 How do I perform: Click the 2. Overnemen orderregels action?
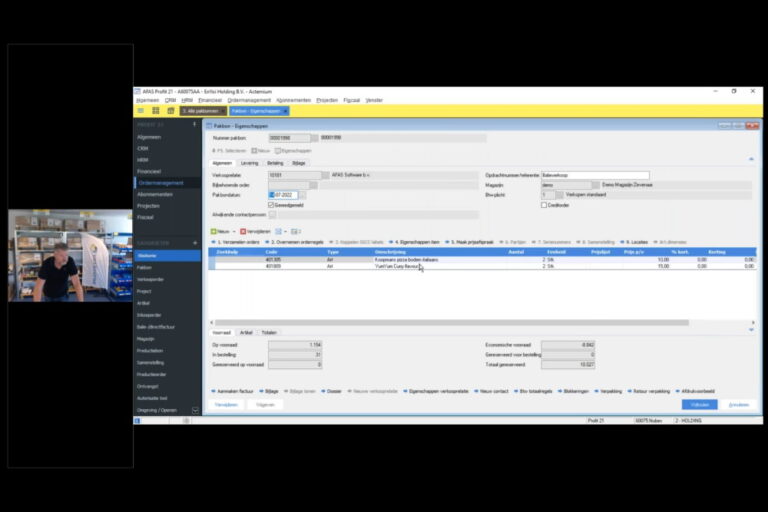point(294,243)
